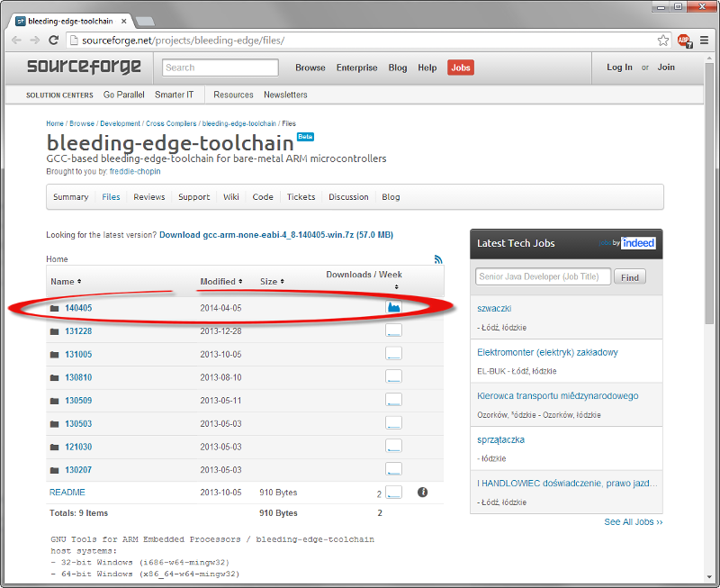This screenshot has width=720, height=588.
Task: Open folder icon for 121030
Action: click(55, 447)
